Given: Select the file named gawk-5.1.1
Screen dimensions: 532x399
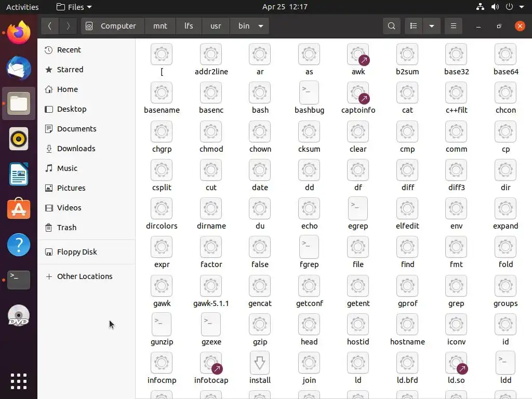Looking at the screenshot, I should pyautogui.click(x=211, y=291).
